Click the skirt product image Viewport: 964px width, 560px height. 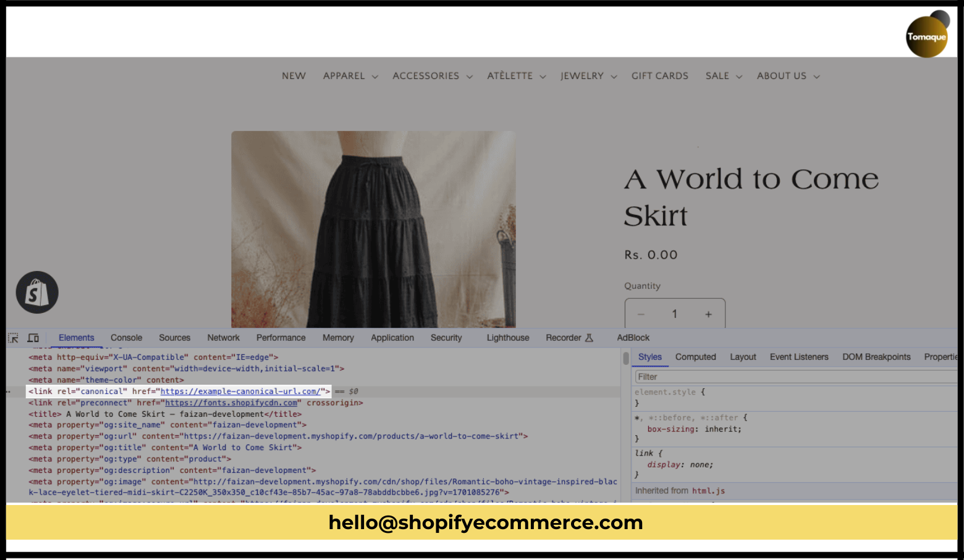[373, 229]
